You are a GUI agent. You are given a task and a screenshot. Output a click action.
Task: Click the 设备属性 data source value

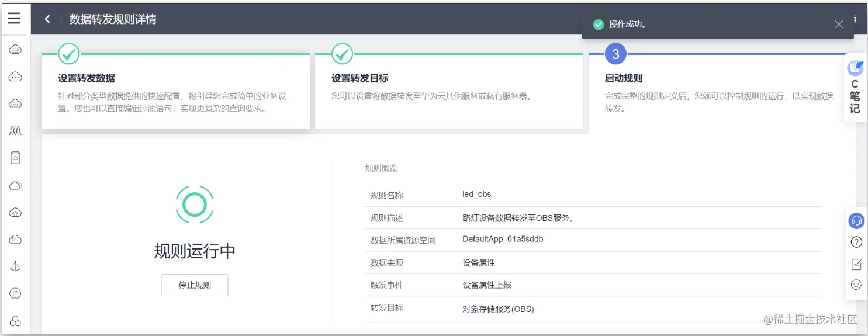(479, 263)
